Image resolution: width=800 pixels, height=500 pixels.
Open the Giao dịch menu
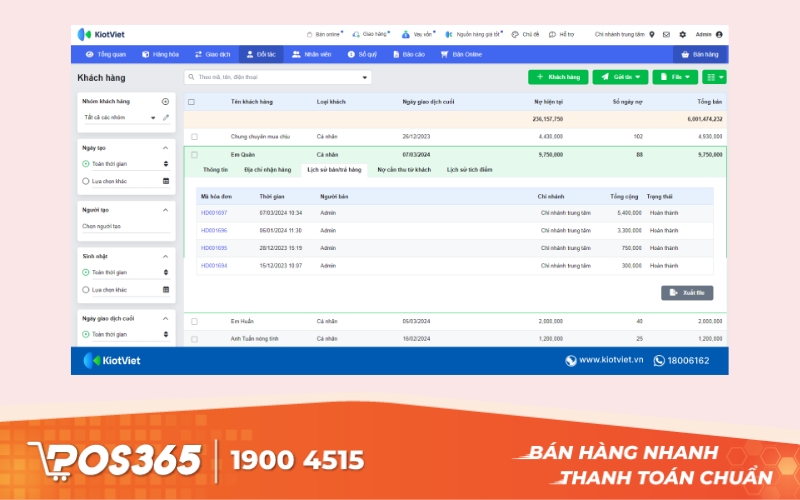(212, 54)
